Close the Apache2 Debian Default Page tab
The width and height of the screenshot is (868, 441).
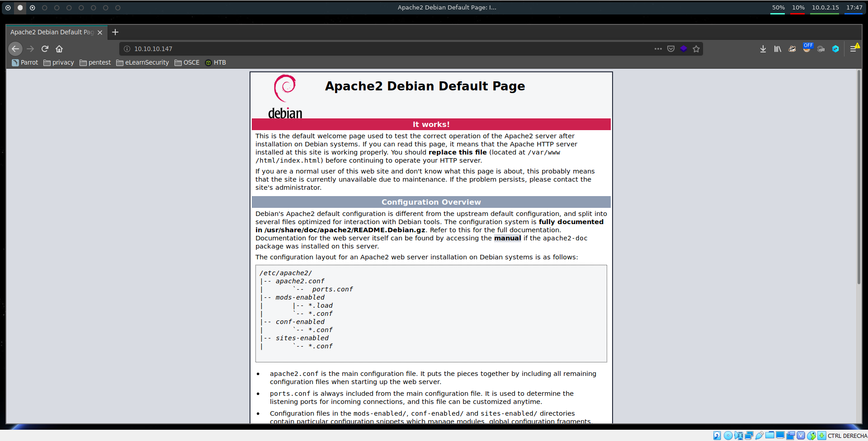click(x=100, y=33)
